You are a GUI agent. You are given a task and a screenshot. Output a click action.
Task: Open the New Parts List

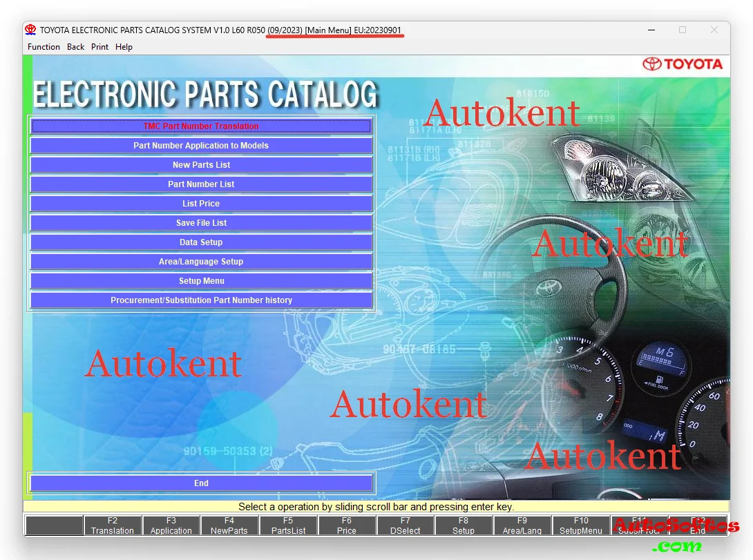coord(201,164)
